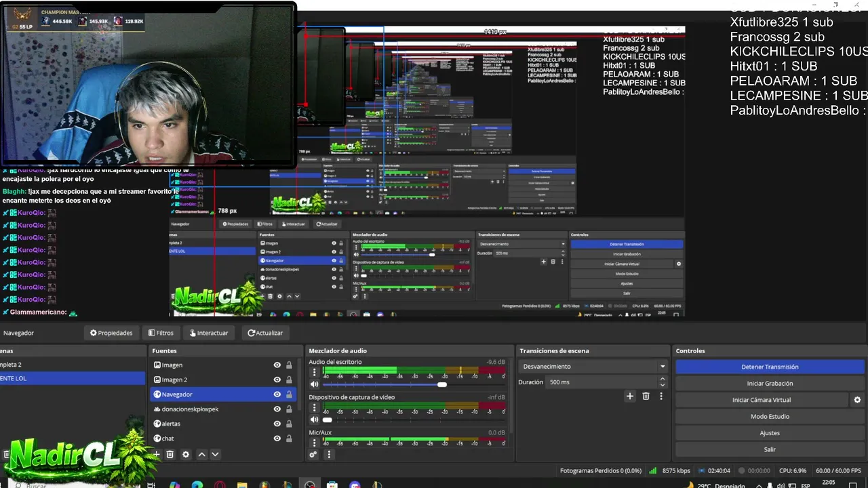Remove selected source with Fuentes trash icon
868x488 pixels.
170,454
